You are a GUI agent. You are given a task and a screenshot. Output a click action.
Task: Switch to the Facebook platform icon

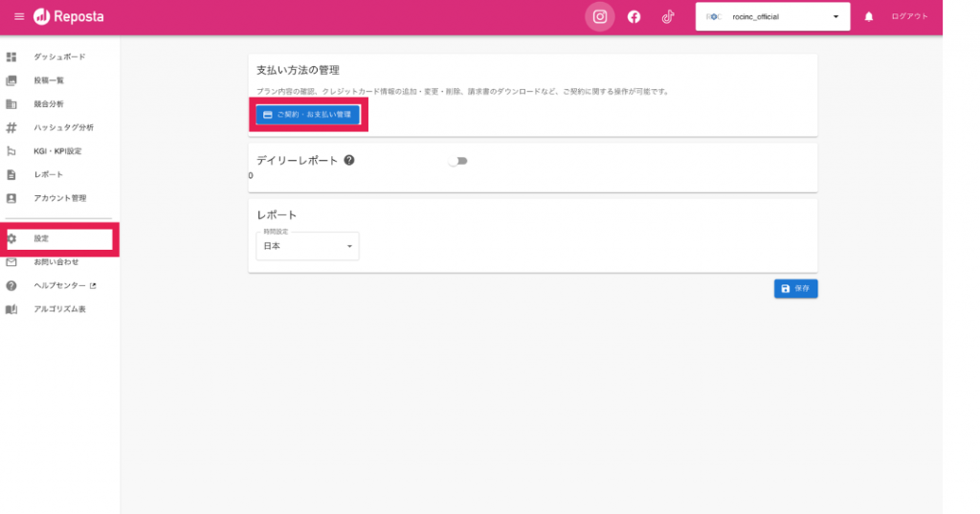point(634,17)
